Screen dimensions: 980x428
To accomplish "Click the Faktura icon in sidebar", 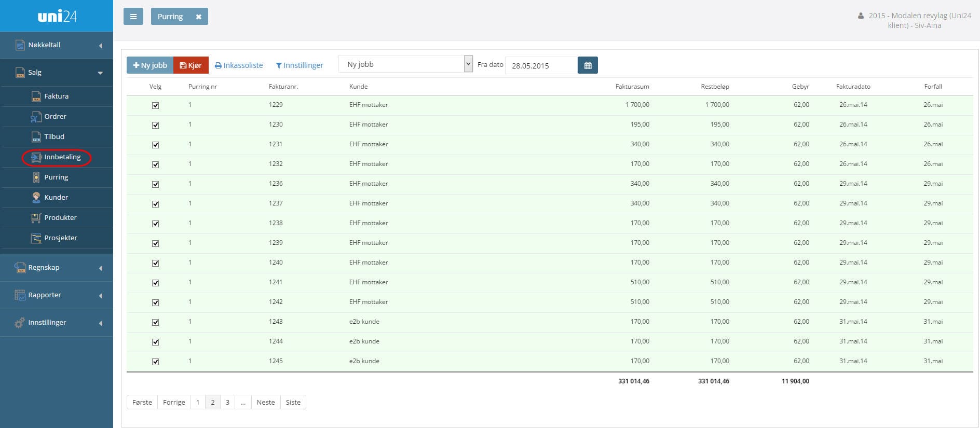I will point(36,96).
